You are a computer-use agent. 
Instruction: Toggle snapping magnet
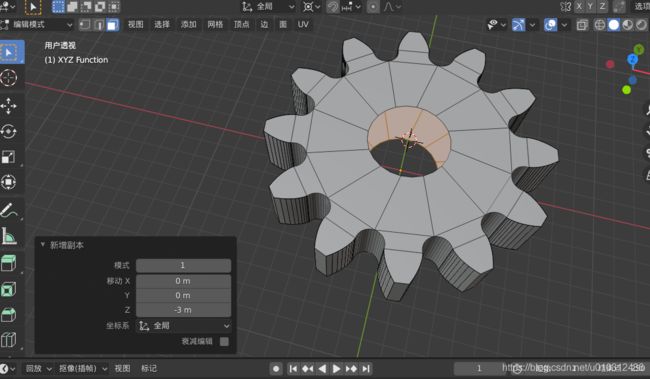click(x=333, y=7)
